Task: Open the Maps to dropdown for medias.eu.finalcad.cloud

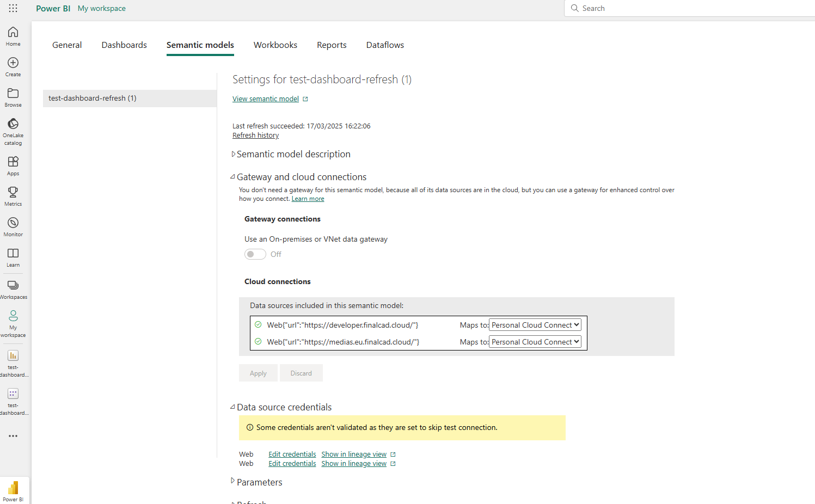Action: coord(535,342)
